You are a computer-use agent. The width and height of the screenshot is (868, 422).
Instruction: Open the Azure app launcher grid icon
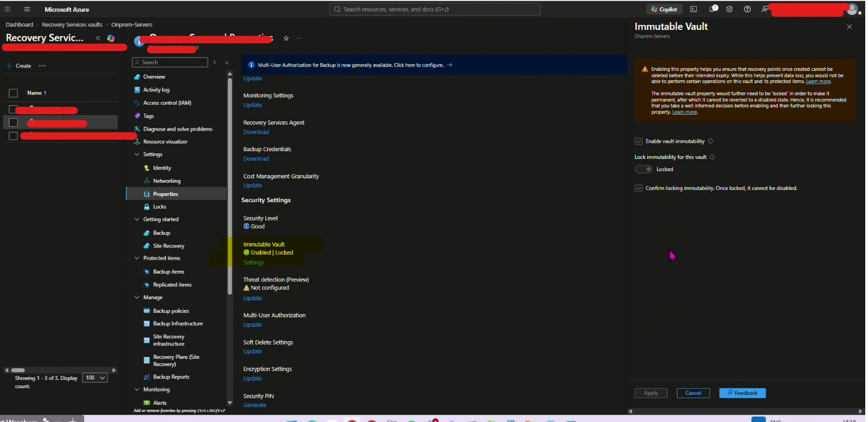[7, 9]
